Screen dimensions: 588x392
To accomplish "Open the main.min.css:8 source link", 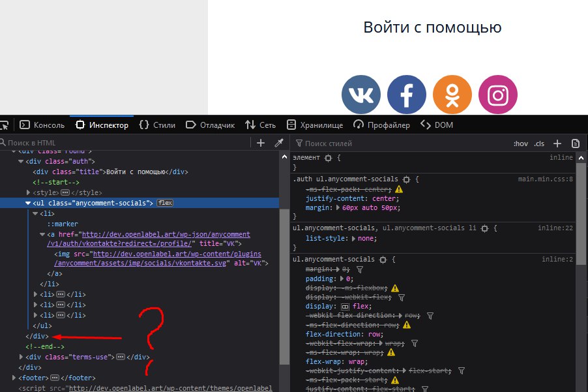I will [545, 179].
